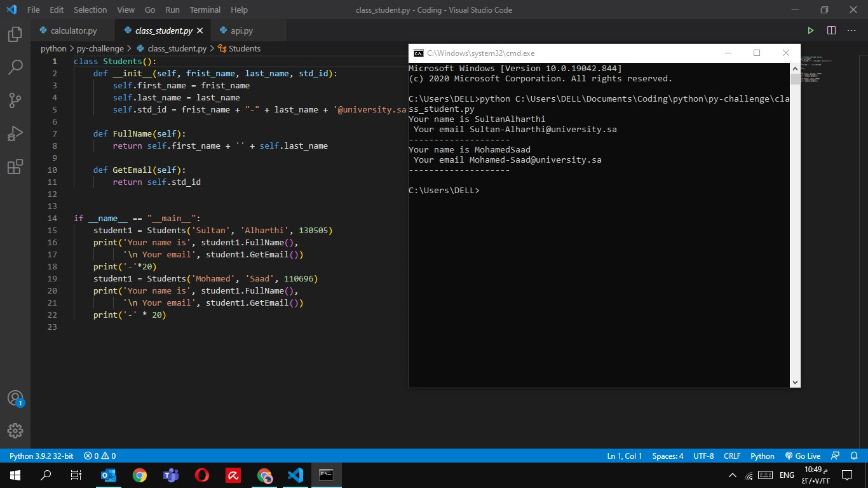
Task: Select Python 3.9.2 32-bit interpreter
Action: point(41,456)
